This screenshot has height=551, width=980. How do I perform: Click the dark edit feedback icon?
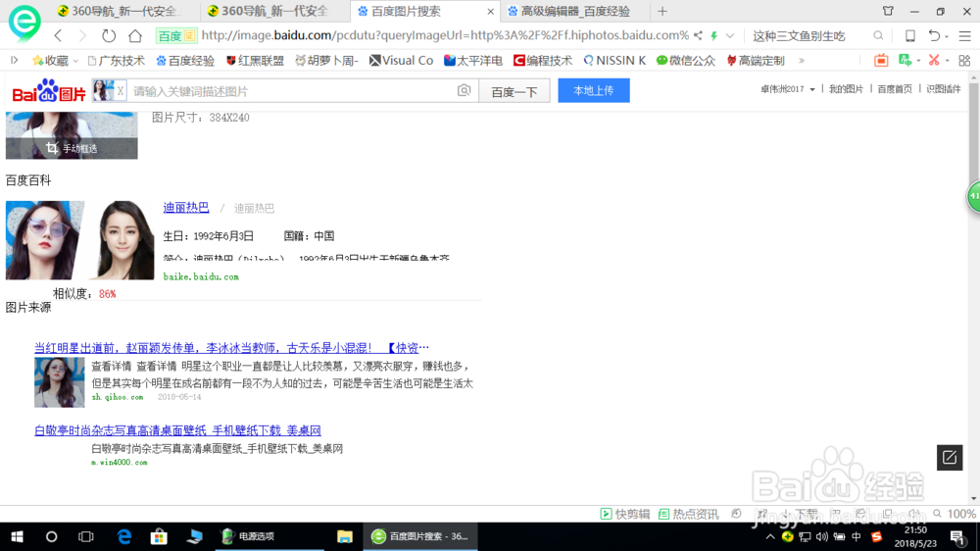(950, 457)
